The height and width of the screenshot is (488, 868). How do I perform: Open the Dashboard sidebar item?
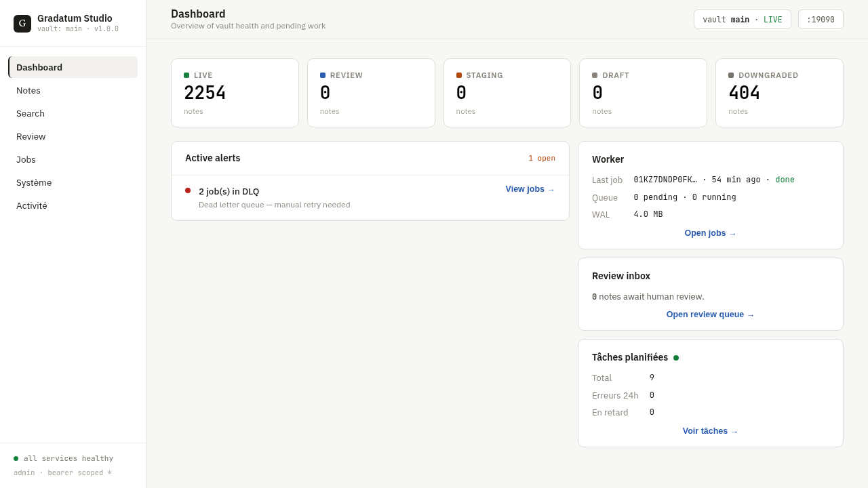point(73,67)
